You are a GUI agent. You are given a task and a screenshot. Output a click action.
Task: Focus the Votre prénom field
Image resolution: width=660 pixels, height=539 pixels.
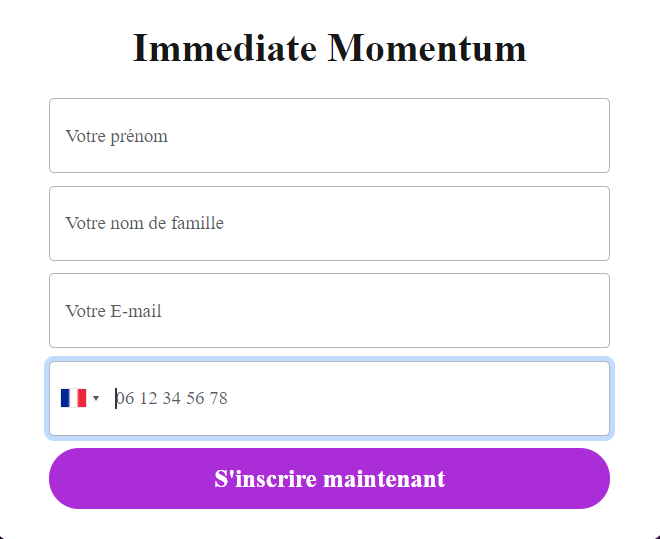point(329,136)
